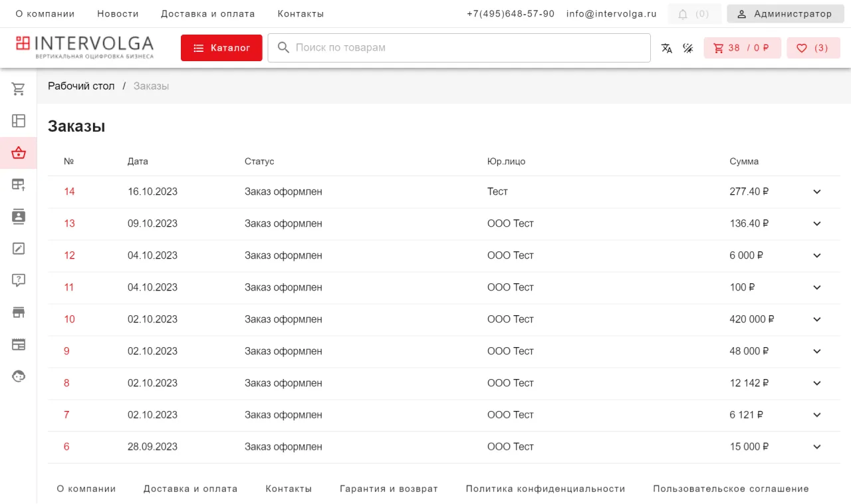Click the Статус column header
This screenshot has height=504, width=851.
pyautogui.click(x=259, y=161)
